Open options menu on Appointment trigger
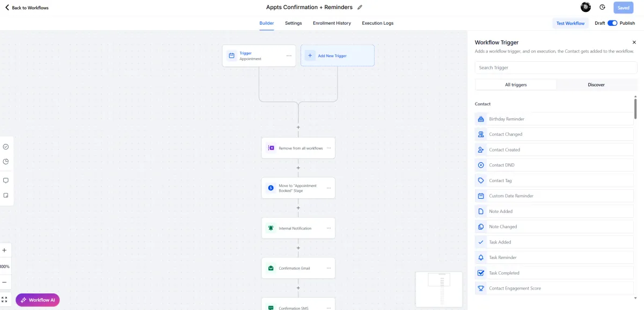The width and height of the screenshot is (644, 310). pos(289,56)
